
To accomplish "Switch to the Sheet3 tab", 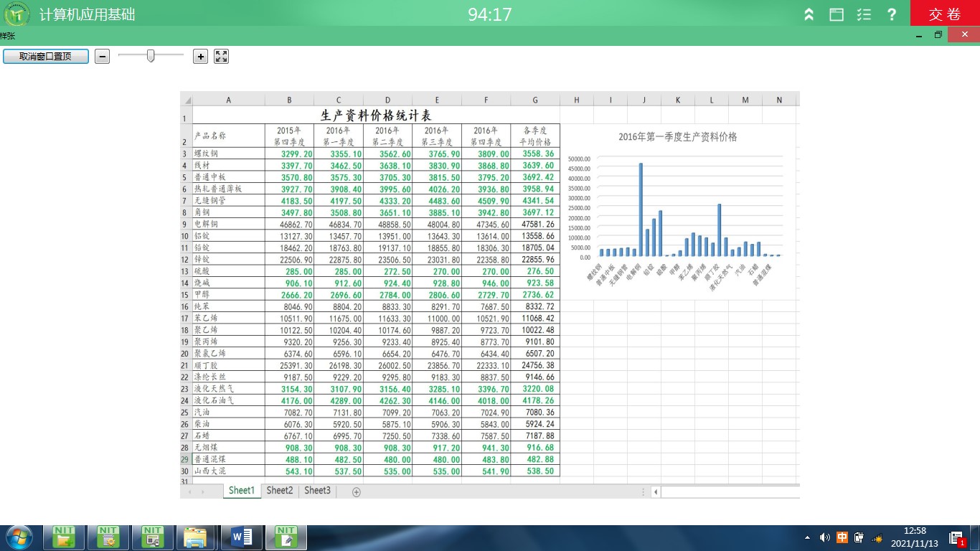I will (x=317, y=491).
